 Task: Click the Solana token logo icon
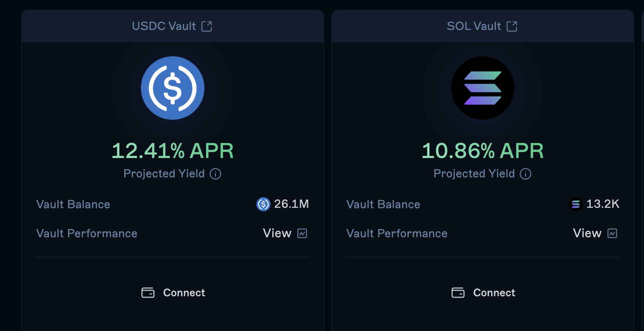point(482,88)
